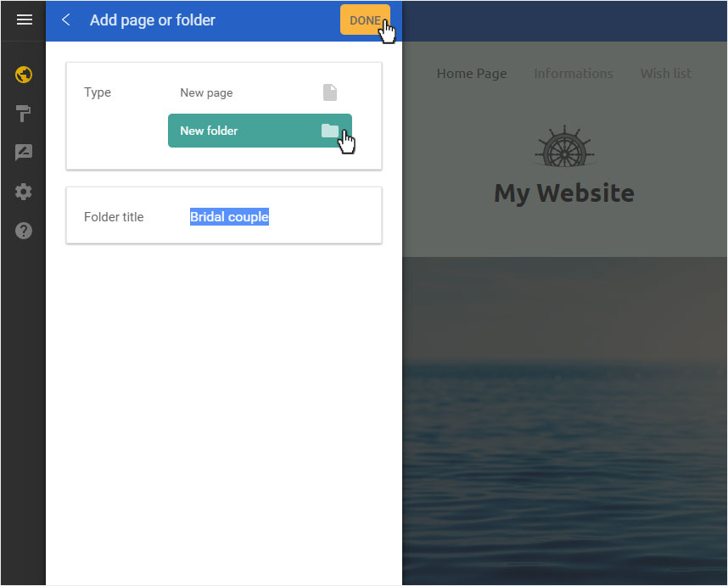Click the page document icon
Image resolution: width=728 pixels, height=586 pixels.
coord(330,92)
